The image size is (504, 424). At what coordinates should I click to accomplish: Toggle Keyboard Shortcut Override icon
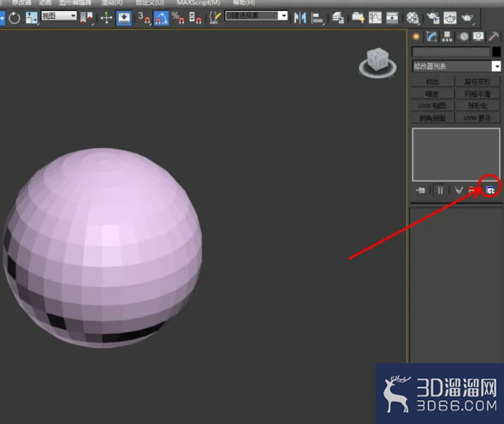tap(124, 18)
